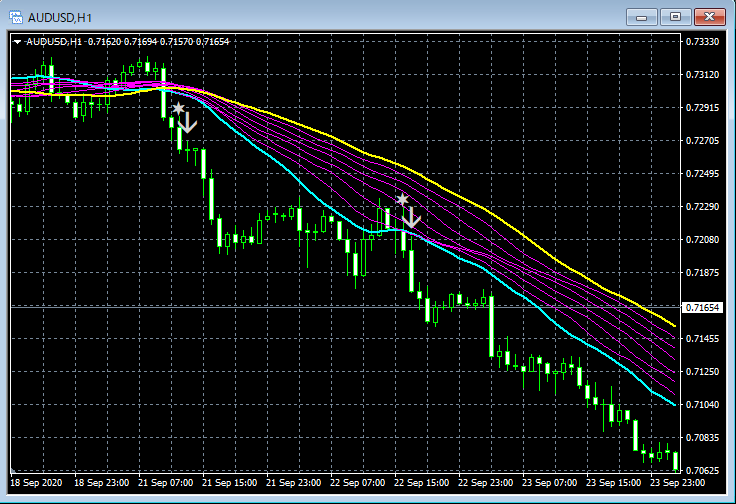The height and width of the screenshot is (504, 736).
Task: Select the 22 Sep sell arrow signal
Action: pos(411,218)
